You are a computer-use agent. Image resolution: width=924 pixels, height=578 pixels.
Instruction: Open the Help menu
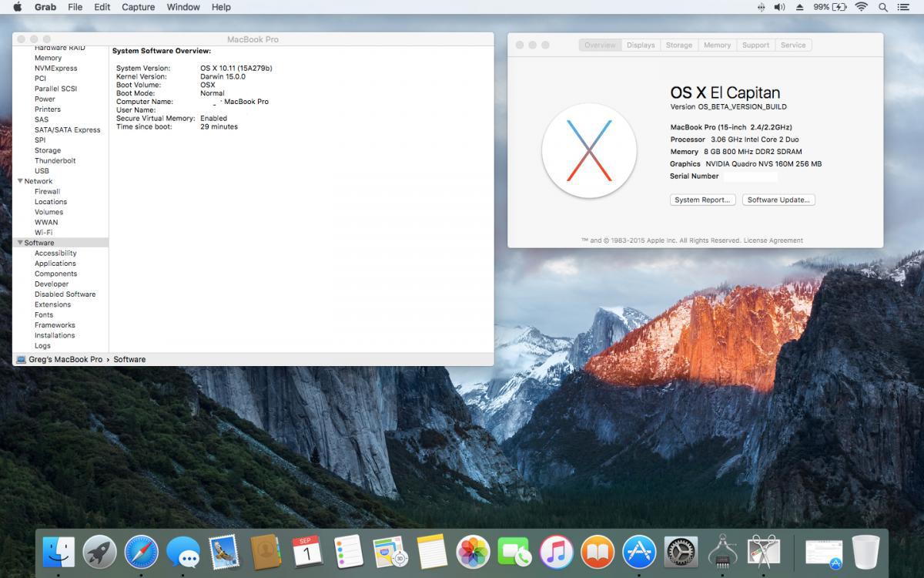click(x=221, y=7)
